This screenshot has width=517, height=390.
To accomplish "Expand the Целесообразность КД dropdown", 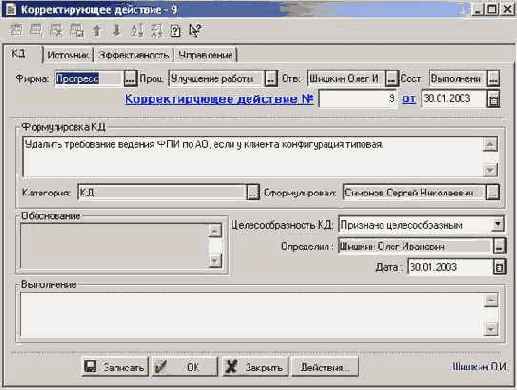I will point(498,224).
